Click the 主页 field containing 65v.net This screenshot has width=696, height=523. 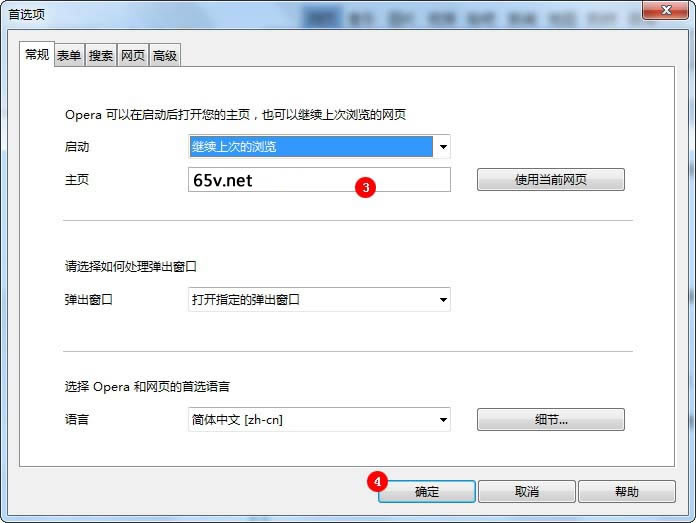click(319, 180)
